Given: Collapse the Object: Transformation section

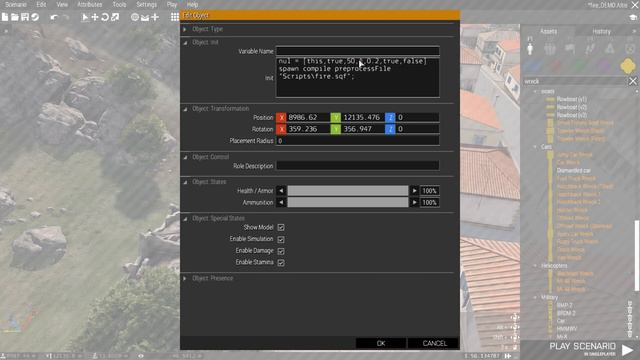Looking at the screenshot, I should (x=185, y=109).
